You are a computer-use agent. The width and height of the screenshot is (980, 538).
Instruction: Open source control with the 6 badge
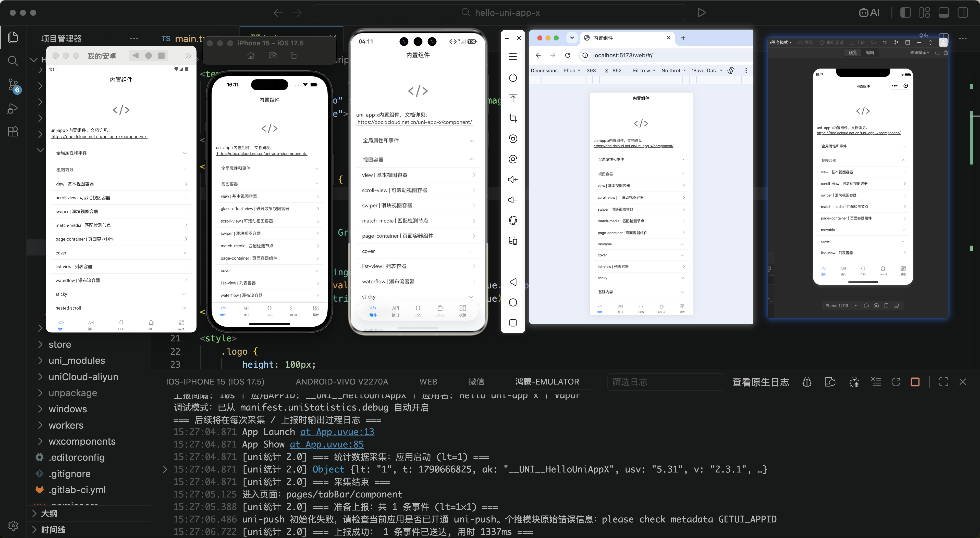14,86
